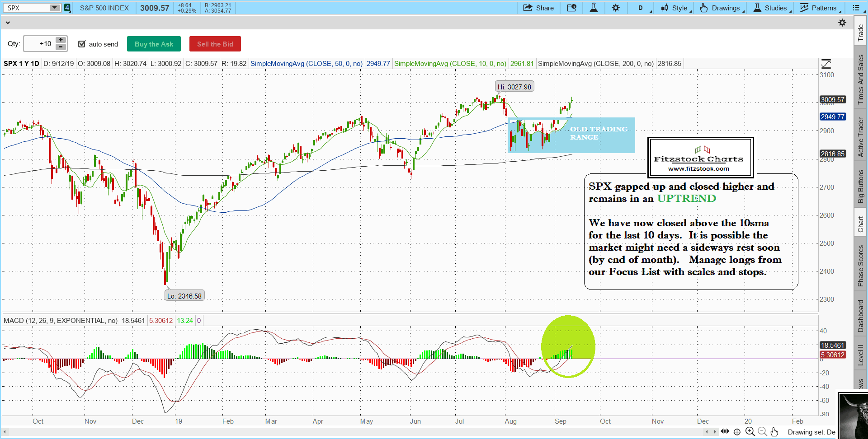Viewport: 868px width, 439px height.
Task: Click the zoom in magnifier icon
Action: pos(750,432)
